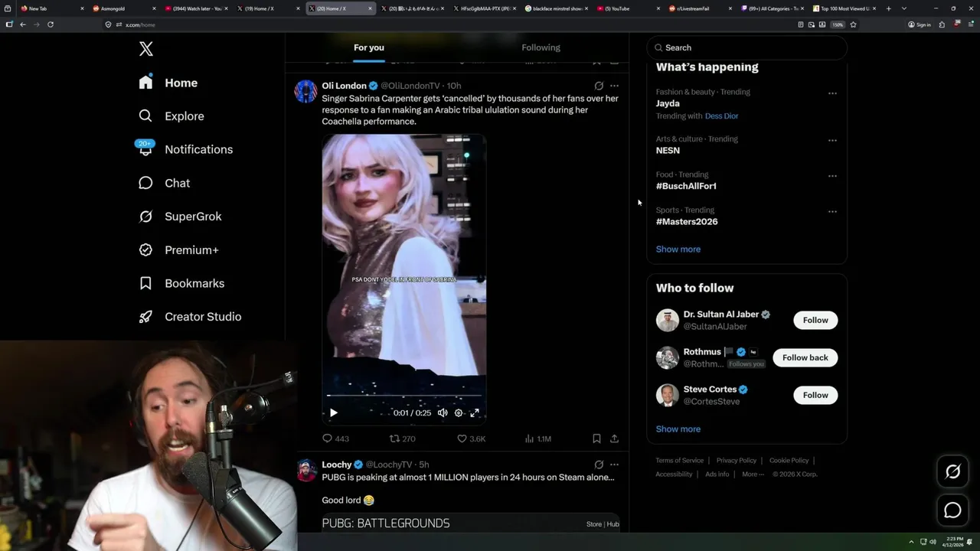980x551 pixels.
Task: Show more trends in What's happening
Action: pyautogui.click(x=678, y=249)
